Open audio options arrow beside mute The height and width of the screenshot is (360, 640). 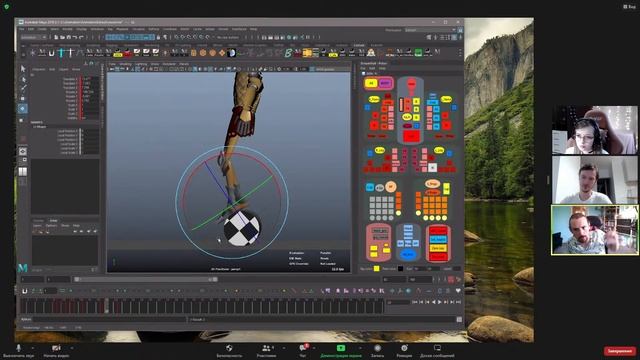(32, 348)
